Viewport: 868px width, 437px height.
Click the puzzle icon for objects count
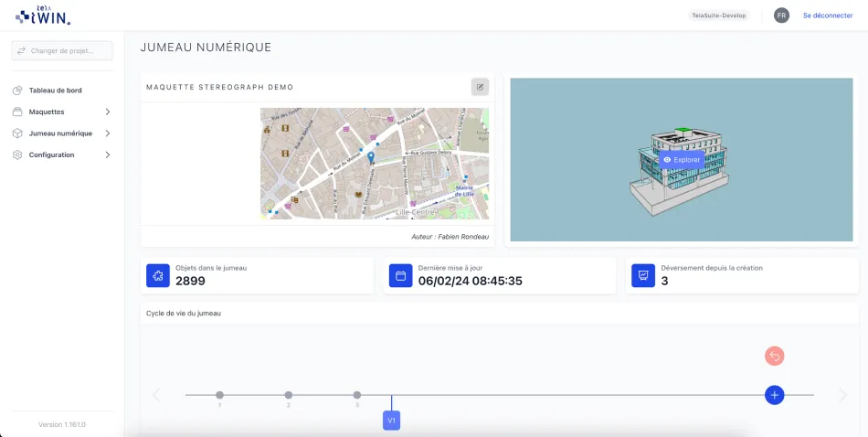pyautogui.click(x=158, y=276)
